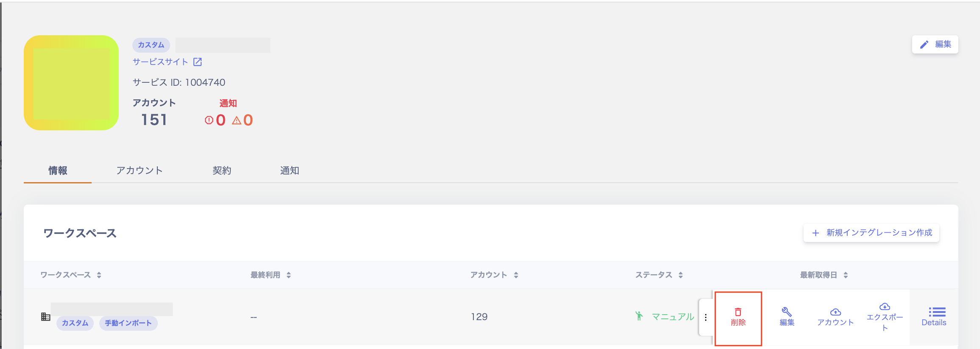Open the 通知 tab
980x349 pixels.
290,171
